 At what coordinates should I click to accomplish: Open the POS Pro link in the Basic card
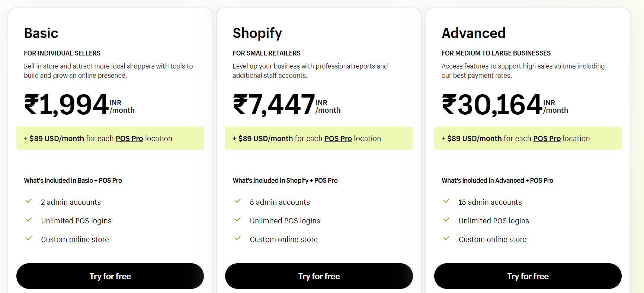click(x=129, y=138)
